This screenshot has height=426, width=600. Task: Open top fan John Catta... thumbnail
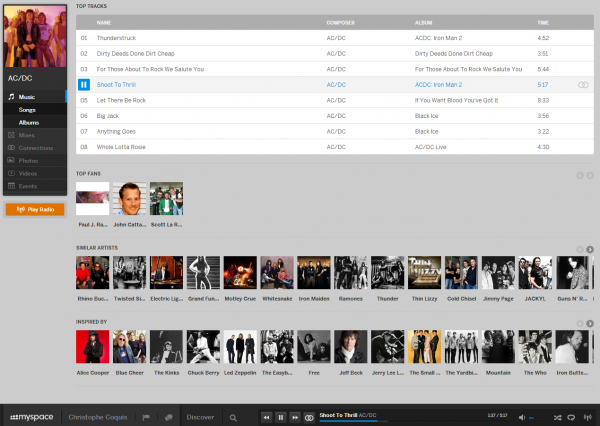click(x=129, y=199)
